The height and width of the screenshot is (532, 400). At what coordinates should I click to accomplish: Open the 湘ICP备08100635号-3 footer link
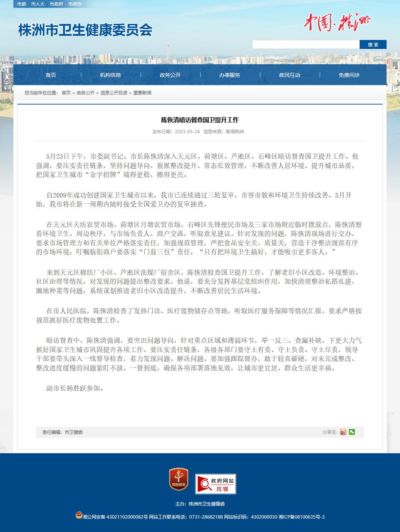point(301,517)
